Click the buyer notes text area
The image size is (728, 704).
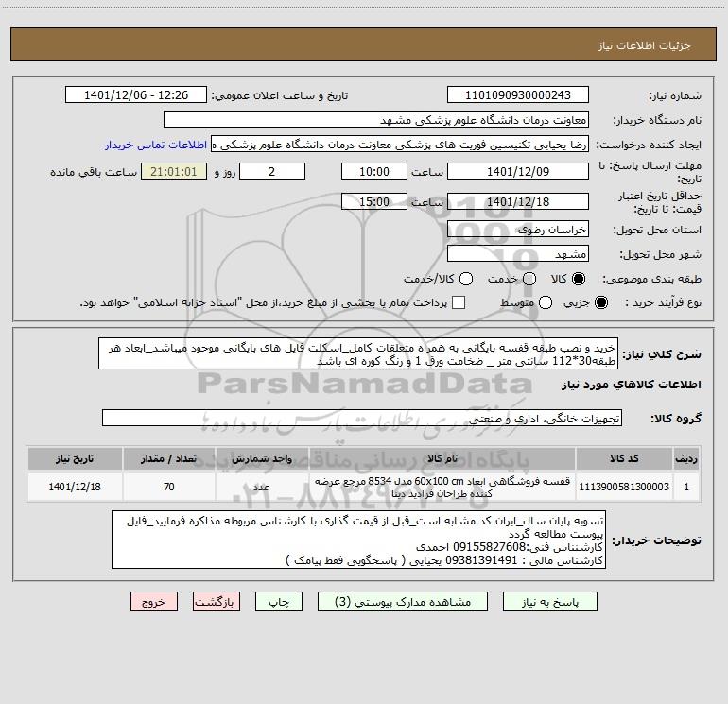tap(358, 540)
